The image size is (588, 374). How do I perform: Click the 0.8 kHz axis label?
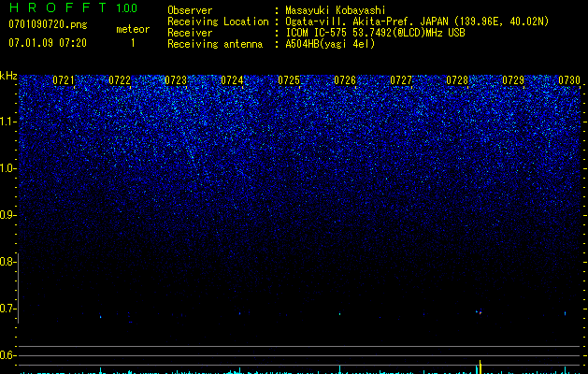pyautogui.click(x=8, y=262)
